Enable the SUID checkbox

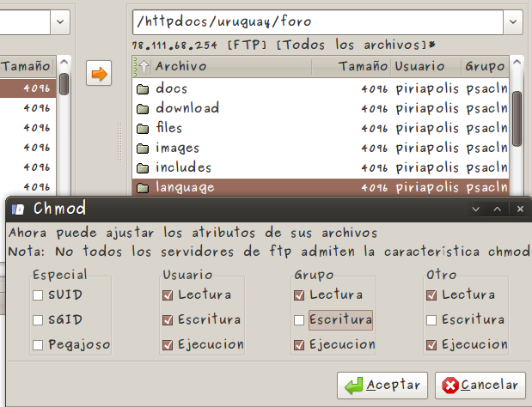point(38,295)
